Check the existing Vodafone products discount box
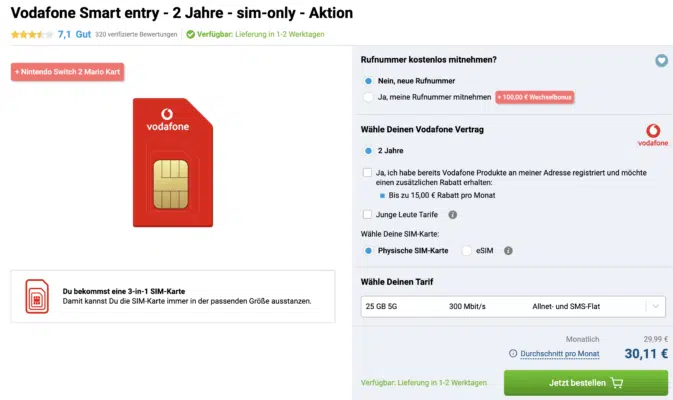The height and width of the screenshot is (400, 673). point(368,173)
